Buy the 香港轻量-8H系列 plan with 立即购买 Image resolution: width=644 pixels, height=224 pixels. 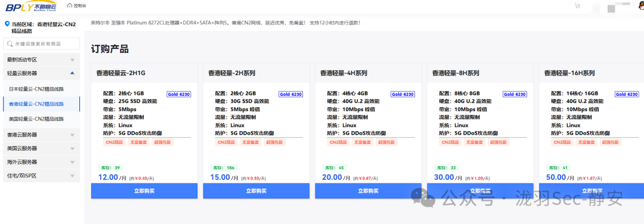point(480,191)
